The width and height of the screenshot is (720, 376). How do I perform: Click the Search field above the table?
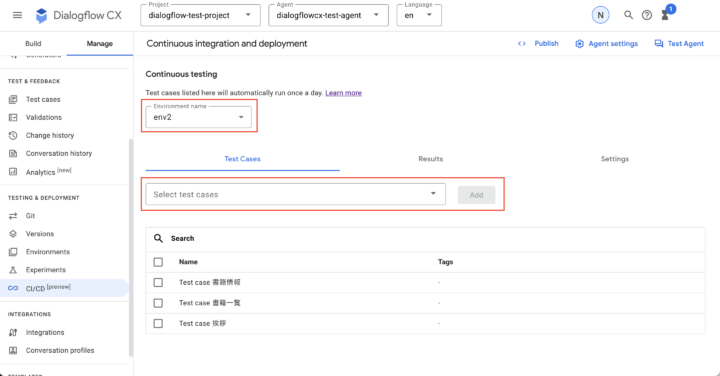click(x=425, y=238)
